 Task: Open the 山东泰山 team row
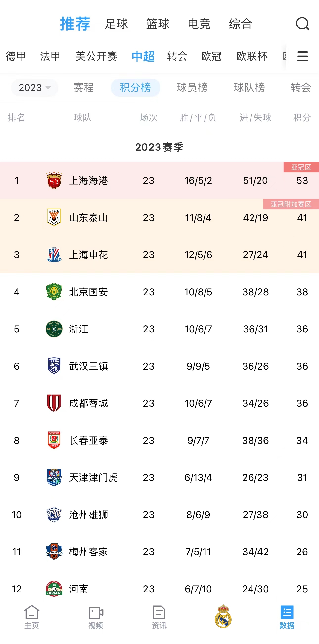(159, 218)
